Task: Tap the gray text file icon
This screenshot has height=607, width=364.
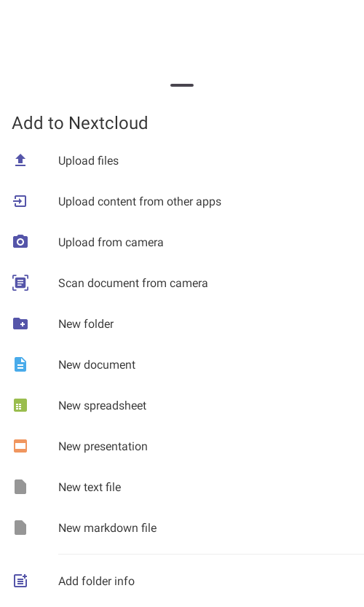Action: pos(20,487)
